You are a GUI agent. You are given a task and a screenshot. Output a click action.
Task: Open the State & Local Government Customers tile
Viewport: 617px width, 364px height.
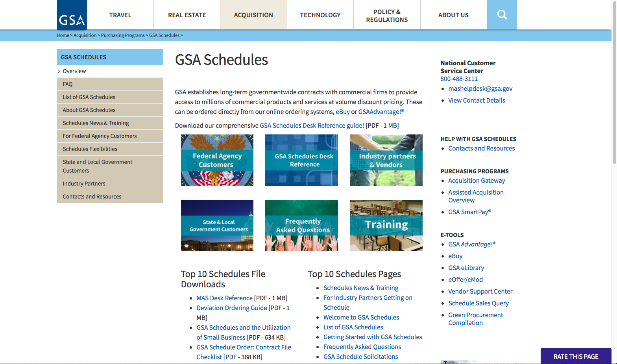[x=217, y=226]
